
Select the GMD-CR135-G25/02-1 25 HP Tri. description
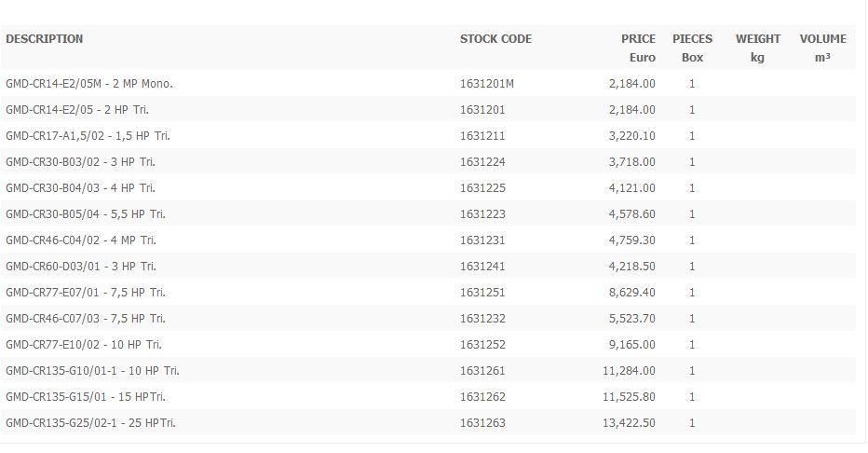click(x=90, y=423)
